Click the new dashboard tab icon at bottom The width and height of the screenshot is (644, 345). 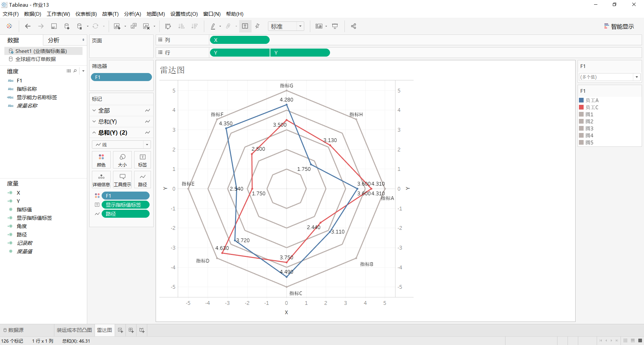tap(131, 330)
